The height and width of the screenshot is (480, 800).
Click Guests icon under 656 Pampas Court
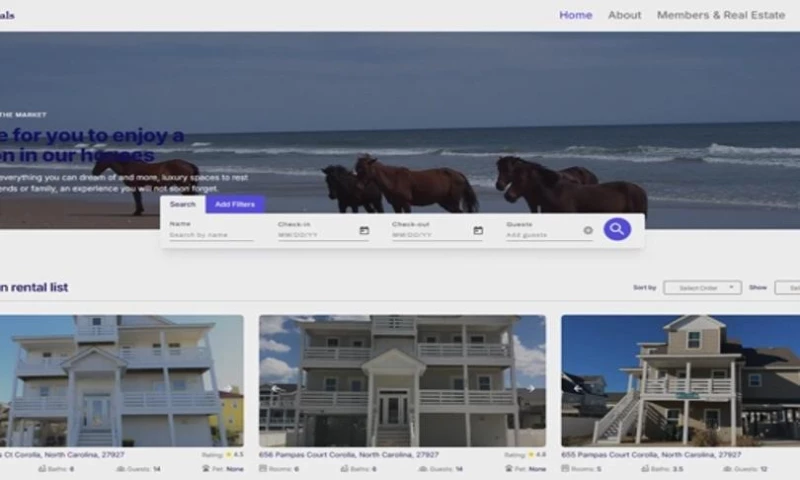pos(423,468)
